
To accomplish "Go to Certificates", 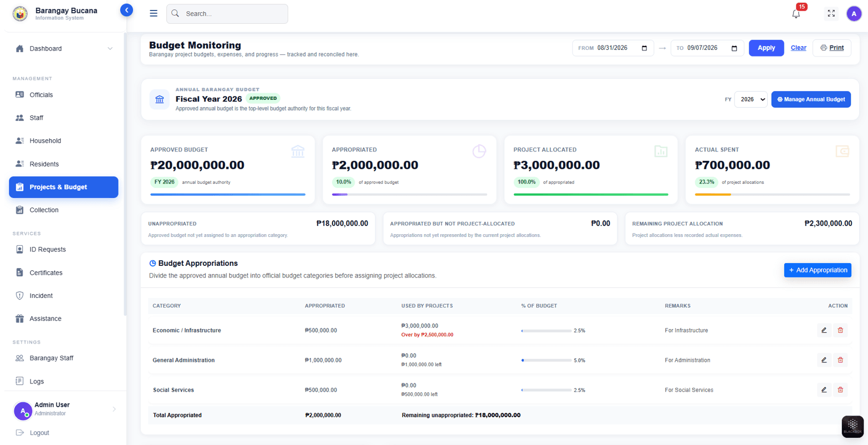I will (x=63, y=273).
